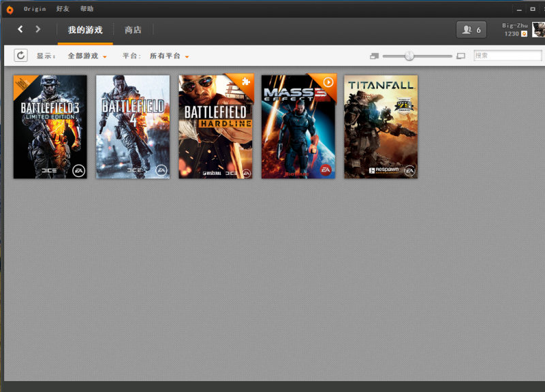Click the Origin logo icon
Viewport: 545px width, 392px height.
[x=10, y=10]
